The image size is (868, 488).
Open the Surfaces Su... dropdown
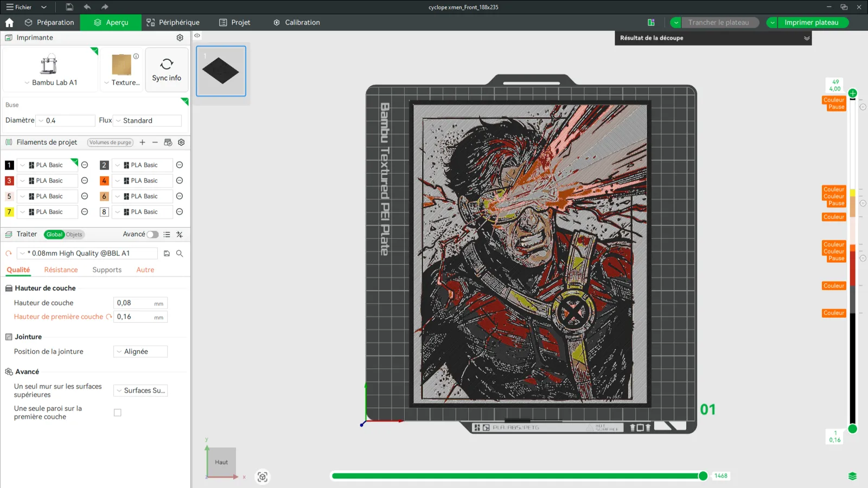point(141,390)
